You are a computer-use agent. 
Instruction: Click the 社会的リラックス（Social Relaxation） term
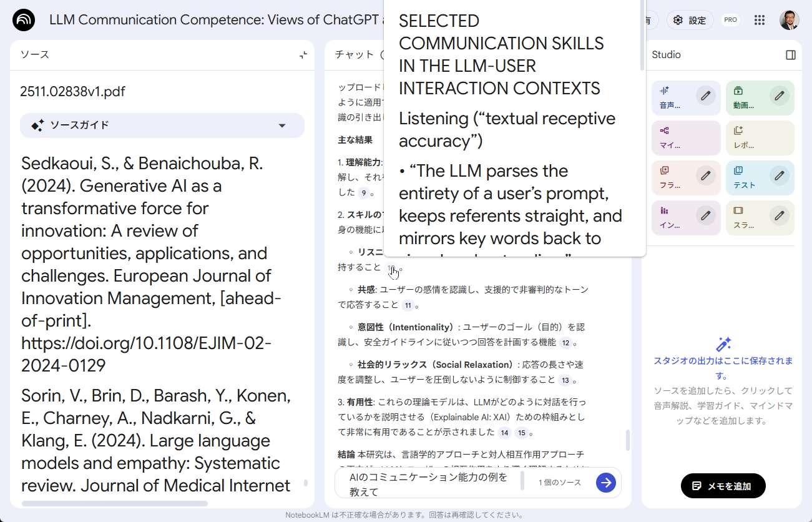435,365
